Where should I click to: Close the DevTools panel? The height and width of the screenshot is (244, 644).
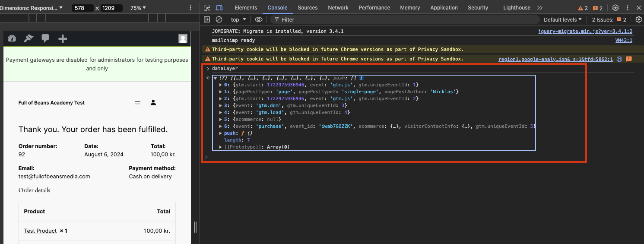(x=638, y=8)
